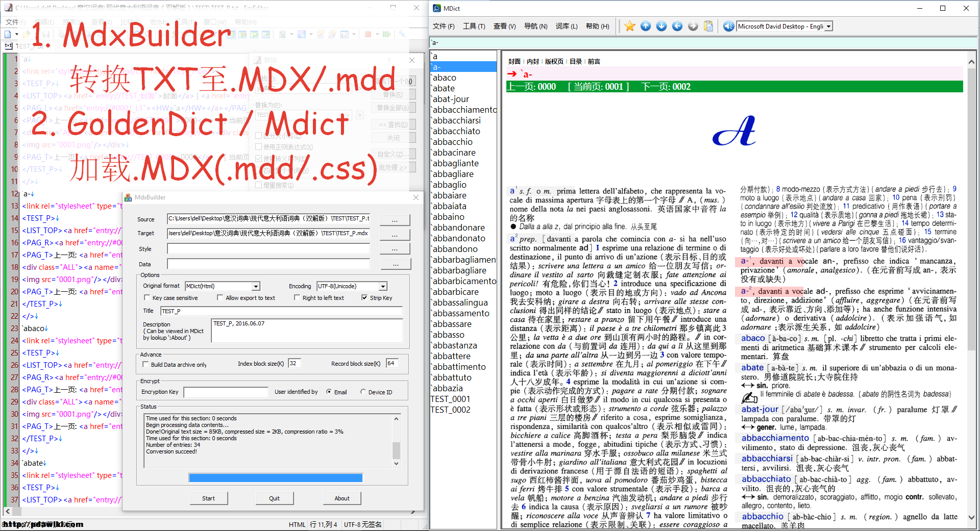Open the Microsoft David voice dropdown

828,27
